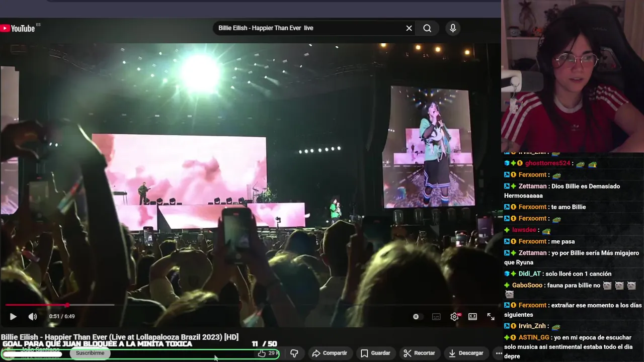Mute the video with the speaker icon
The width and height of the screenshot is (644, 362).
point(33,316)
